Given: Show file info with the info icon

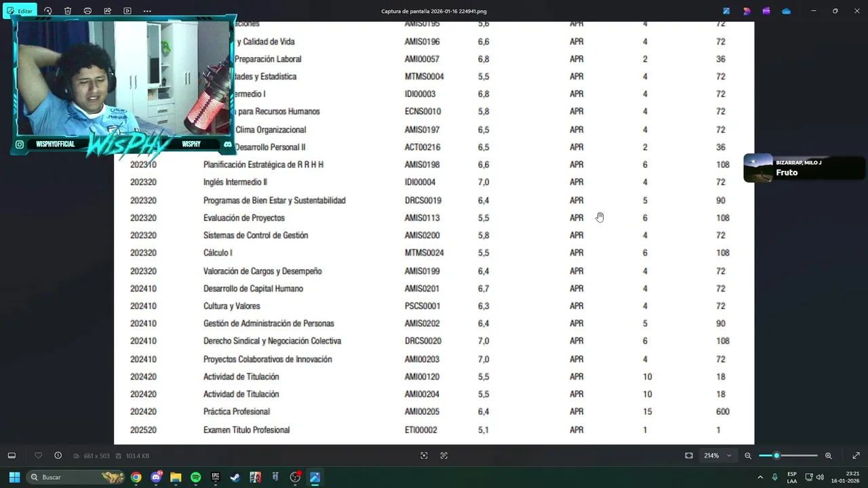Looking at the screenshot, I should click(x=58, y=455).
